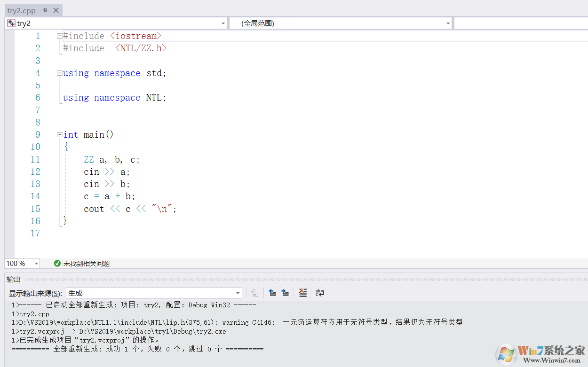Click the try2.vcxproj -> try2.exe output line
The width and height of the screenshot is (588, 367).
tap(119, 331)
